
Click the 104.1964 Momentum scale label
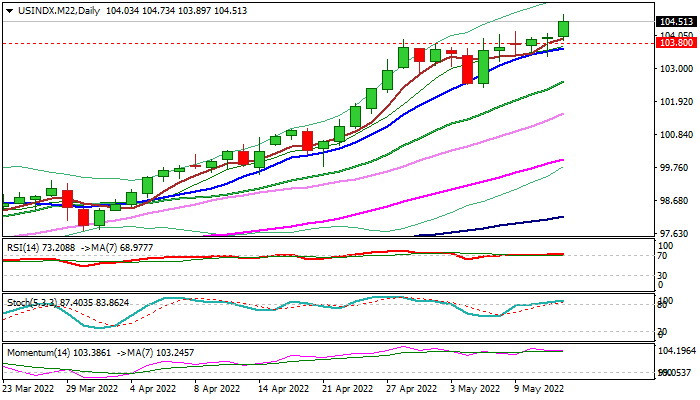coord(677,351)
